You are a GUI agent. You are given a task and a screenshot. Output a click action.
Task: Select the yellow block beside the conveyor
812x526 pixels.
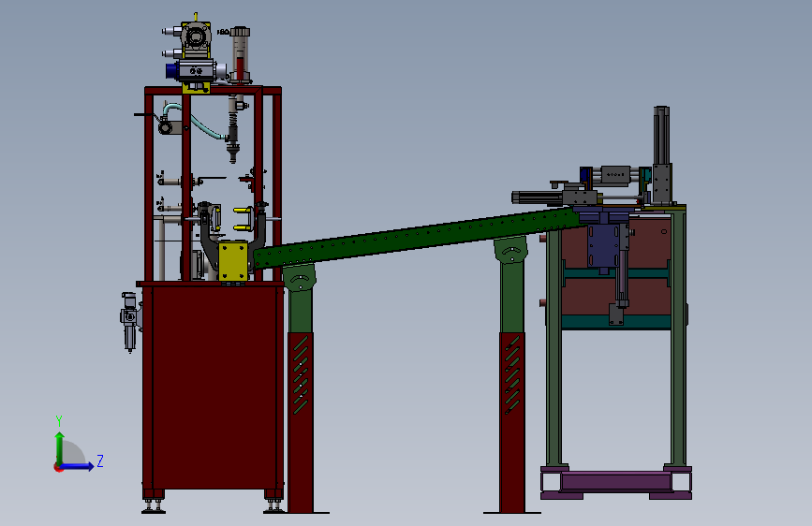point(232,261)
